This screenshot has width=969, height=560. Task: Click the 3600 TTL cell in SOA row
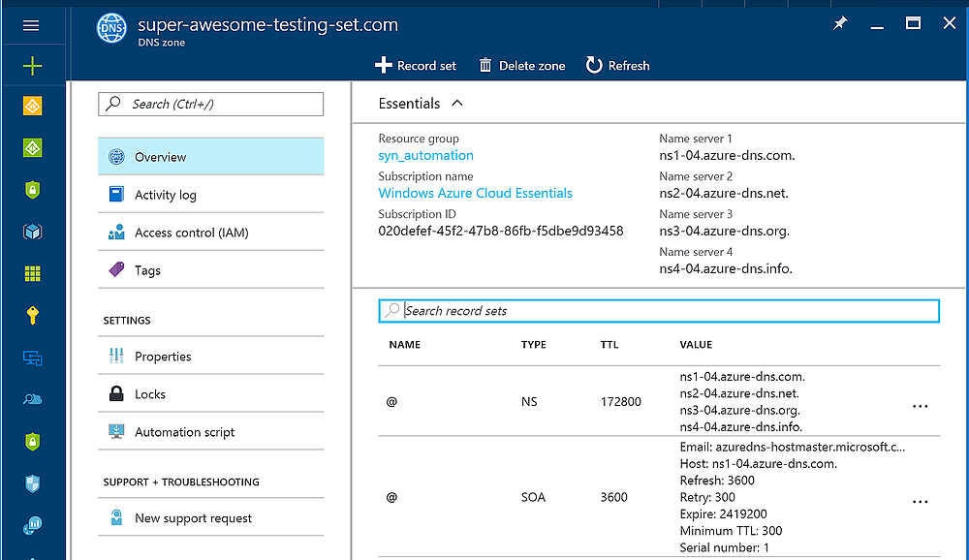coord(613,497)
